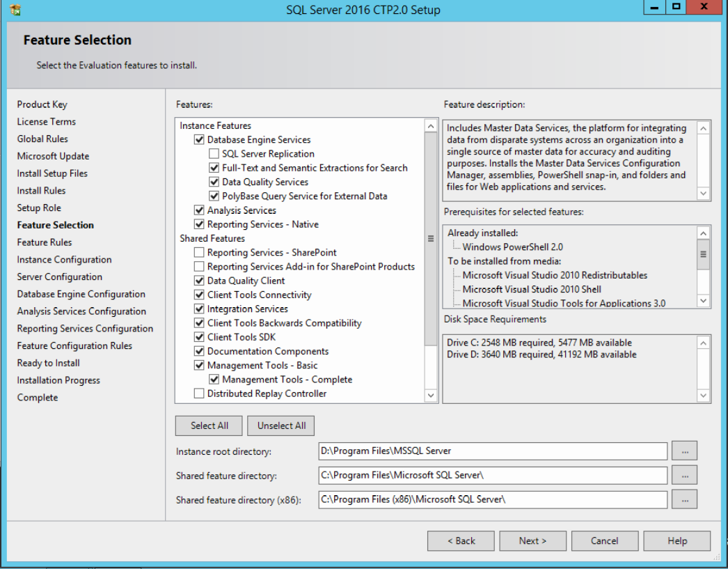The width and height of the screenshot is (728, 569).
Task: Click the Unselect All button
Action: pyautogui.click(x=281, y=426)
